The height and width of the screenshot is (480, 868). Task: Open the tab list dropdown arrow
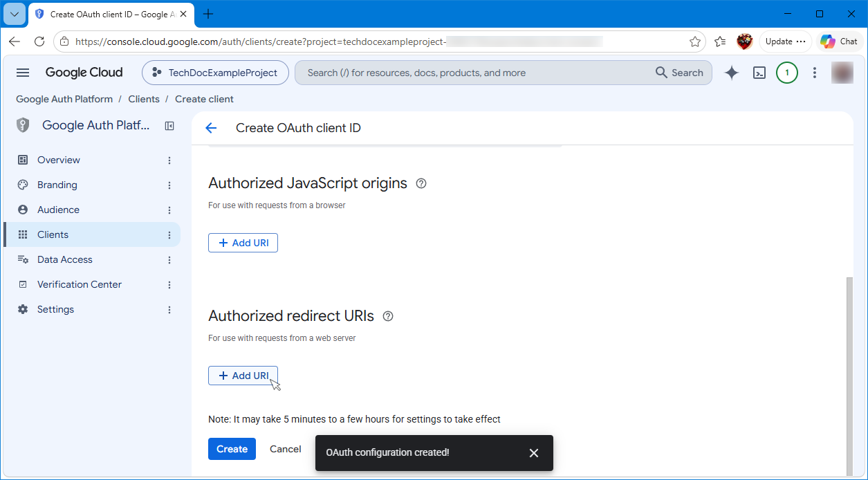click(15, 14)
